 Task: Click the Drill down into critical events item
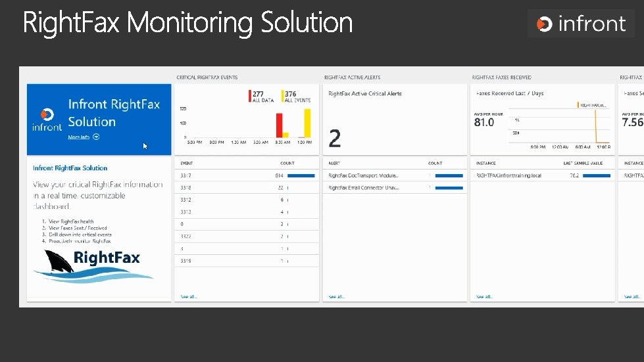pyautogui.click(x=80, y=235)
